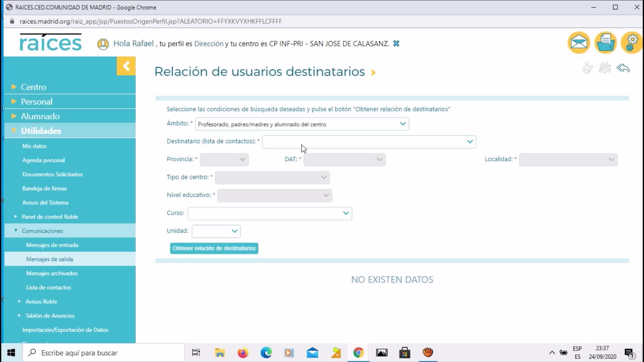Open Lista de contactos menu item
This screenshot has width=644, height=362.
click(49, 288)
